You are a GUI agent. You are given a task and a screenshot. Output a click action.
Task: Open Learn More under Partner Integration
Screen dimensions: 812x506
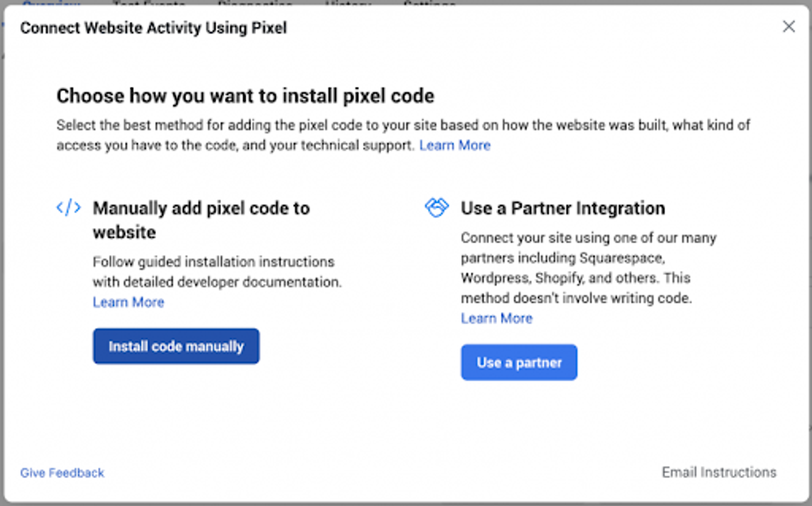click(496, 318)
